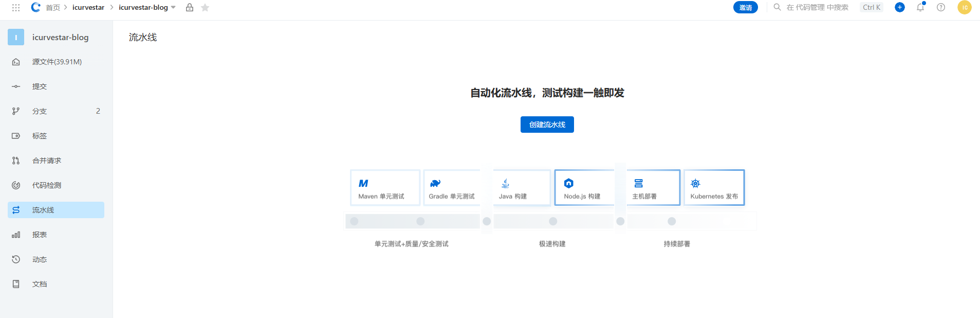Open the 报表 reports page
Screen dimensions: 980x318
(x=40, y=235)
